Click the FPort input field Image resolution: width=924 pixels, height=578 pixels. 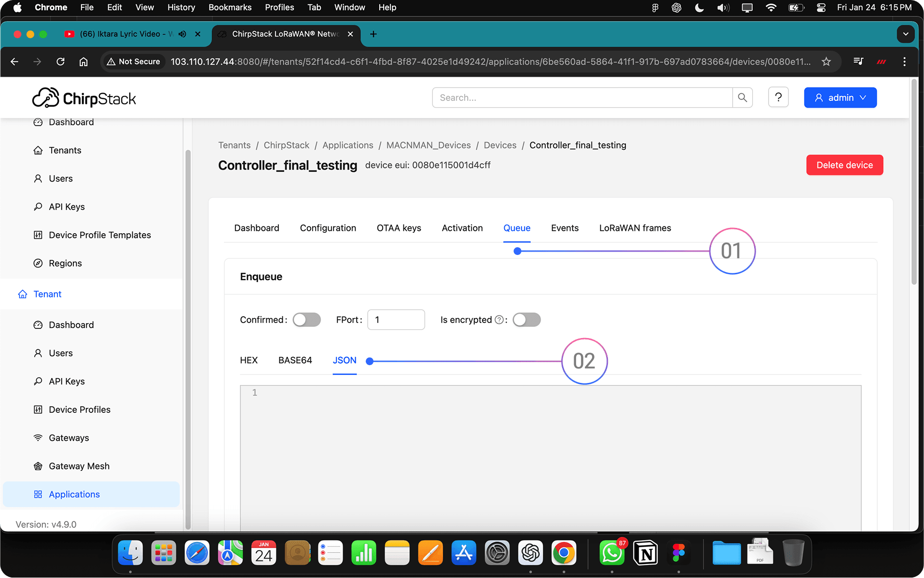pyautogui.click(x=396, y=320)
